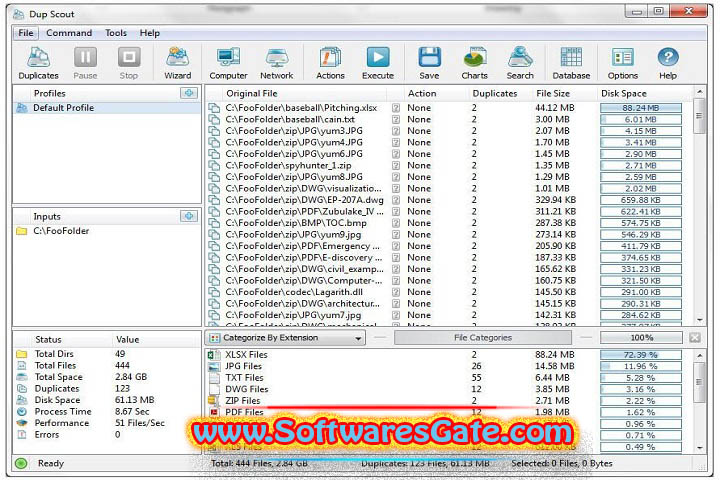Select the C:\FooFolder\codec\Lagarith.dll row
The width and height of the screenshot is (720, 480).
tap(445, 292)
